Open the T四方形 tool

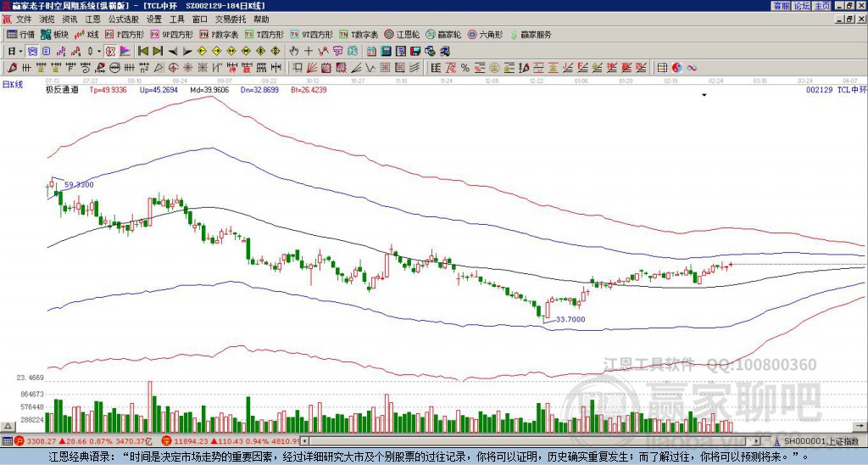point(264,34)
